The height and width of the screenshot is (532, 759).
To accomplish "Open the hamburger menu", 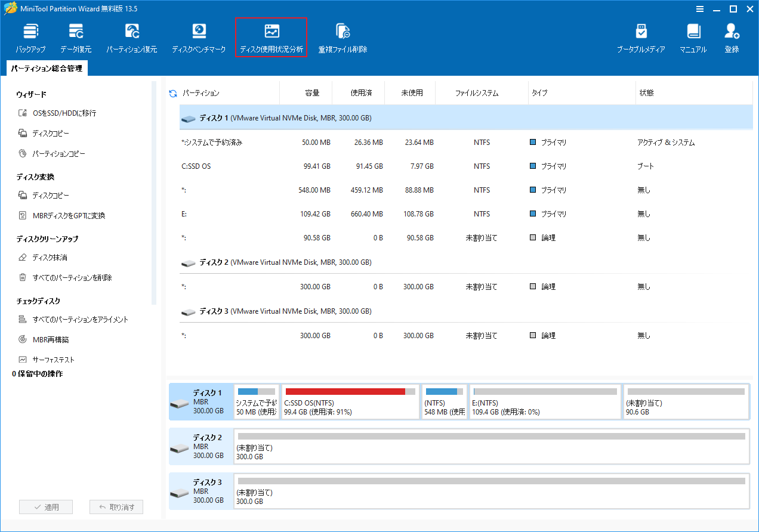I will click(x=700, y=9).
